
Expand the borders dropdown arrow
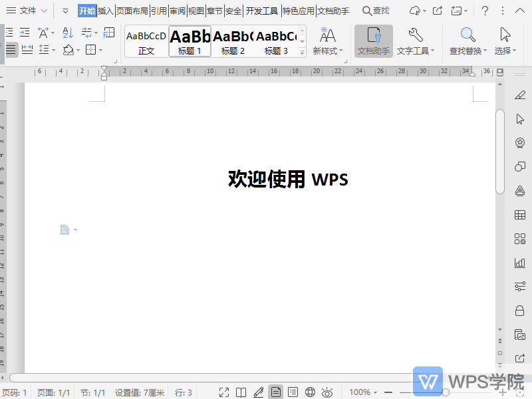point(101,51)
